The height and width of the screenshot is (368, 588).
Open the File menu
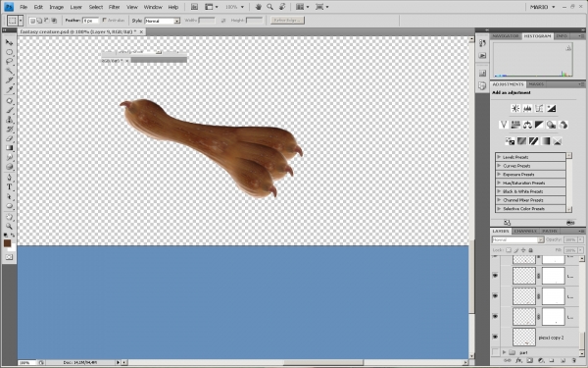click(24, 7)
